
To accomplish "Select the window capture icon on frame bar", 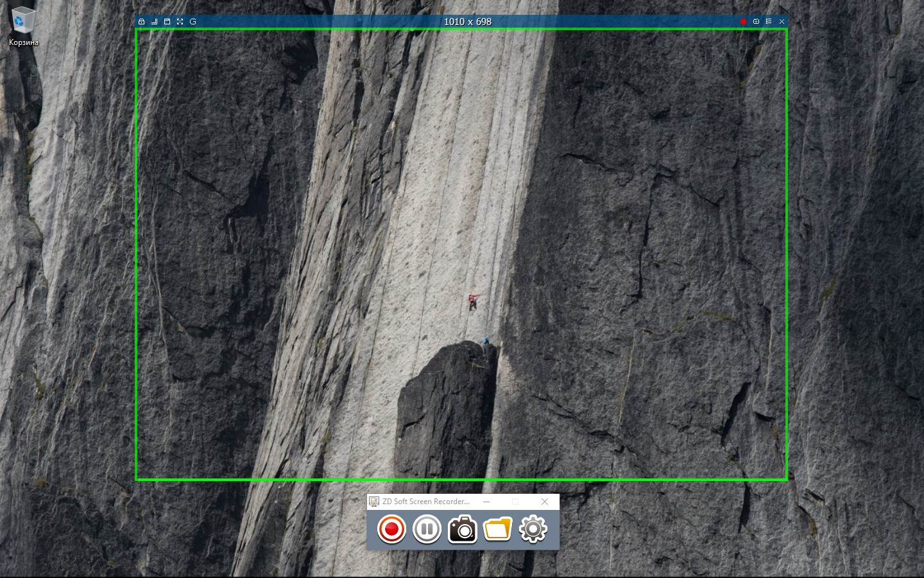I will 167,22.
